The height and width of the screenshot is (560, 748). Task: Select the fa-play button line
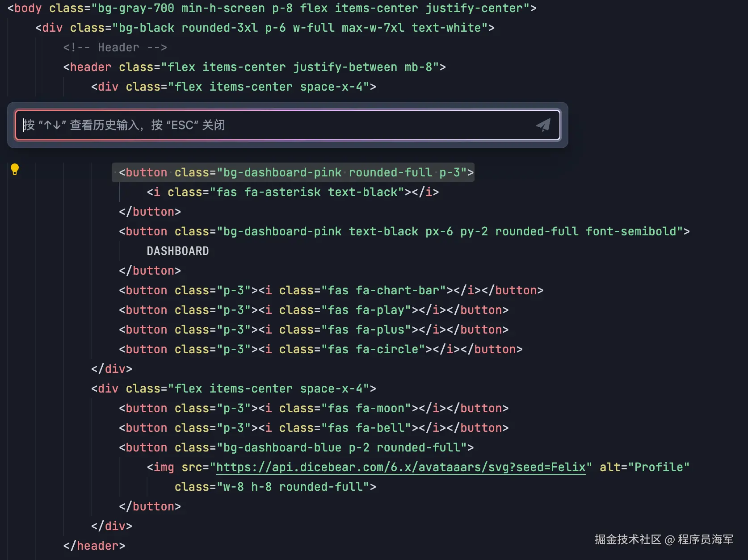[x=313, y=310]
